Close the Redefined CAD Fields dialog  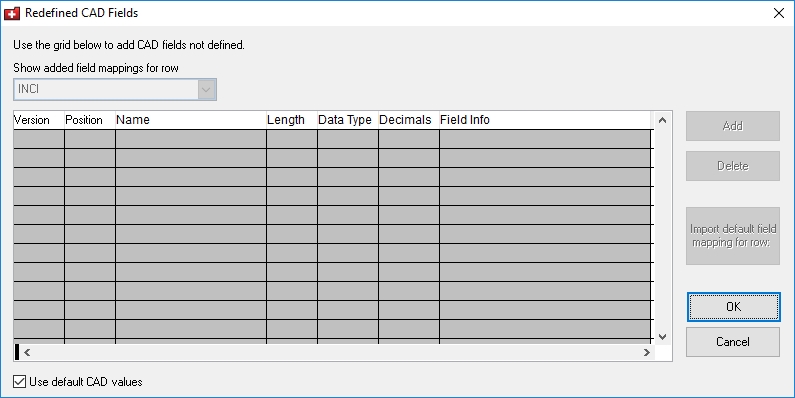point(779,13)
